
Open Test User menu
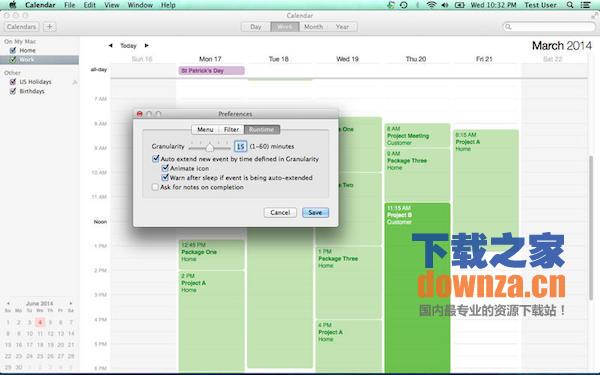540,5
